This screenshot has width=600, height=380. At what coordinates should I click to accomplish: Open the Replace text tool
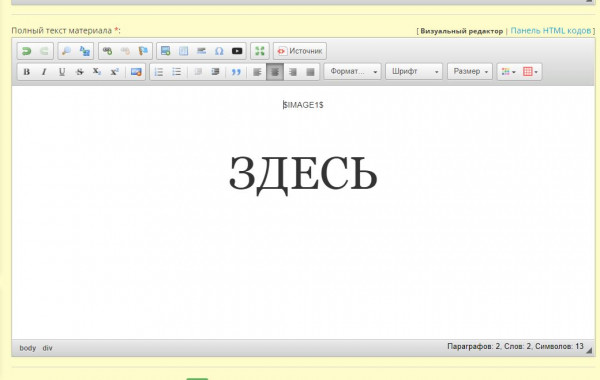pos(85,51)
